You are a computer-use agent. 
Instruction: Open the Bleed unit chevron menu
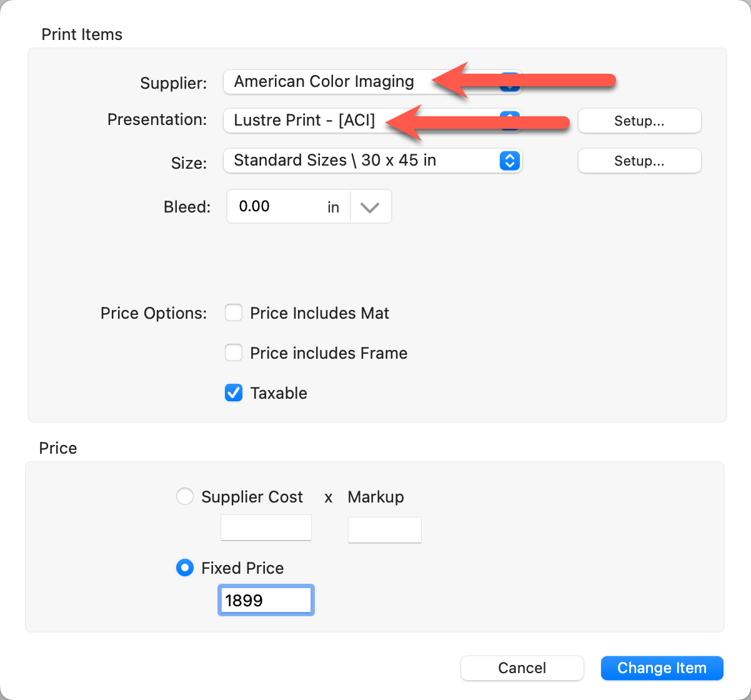coord(370,207)
